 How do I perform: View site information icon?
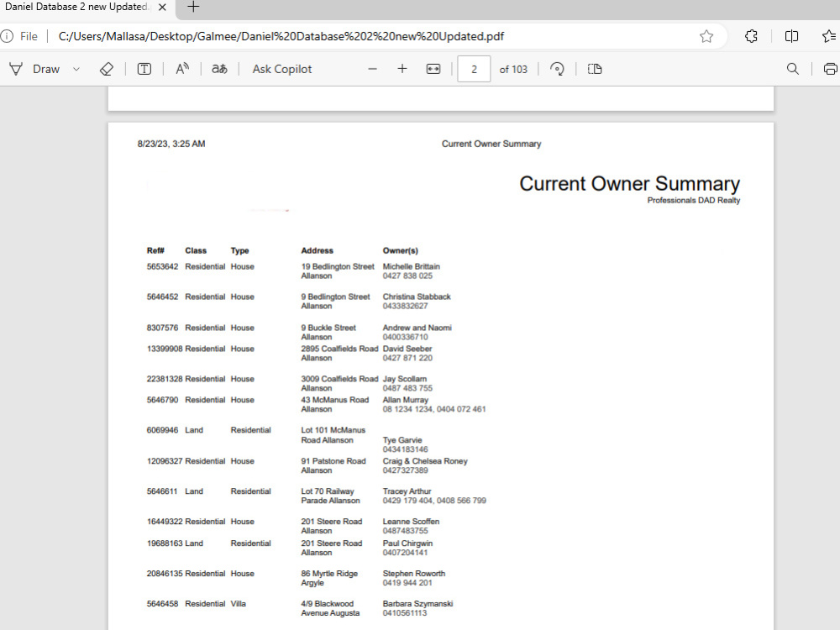click(x=7, y=36)
